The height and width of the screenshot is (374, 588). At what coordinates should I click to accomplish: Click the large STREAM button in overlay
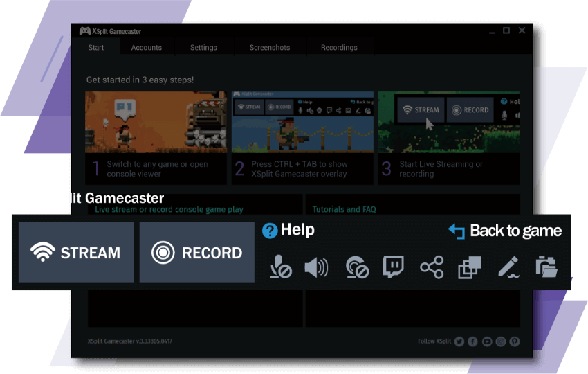pyautogui.click(x=76, y=252)
